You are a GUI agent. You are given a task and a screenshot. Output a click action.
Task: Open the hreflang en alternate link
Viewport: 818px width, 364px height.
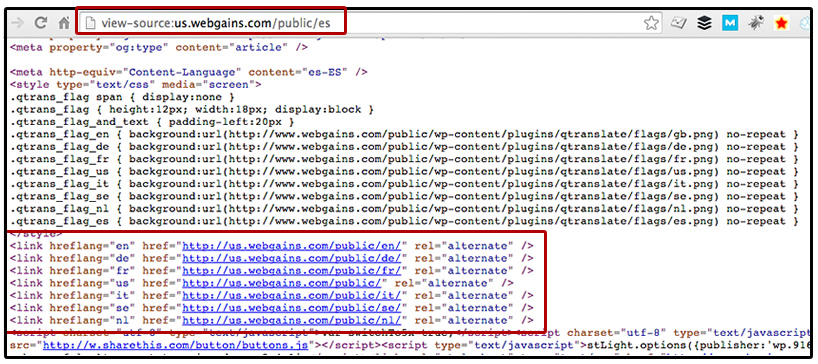click(x=291, y=246)
